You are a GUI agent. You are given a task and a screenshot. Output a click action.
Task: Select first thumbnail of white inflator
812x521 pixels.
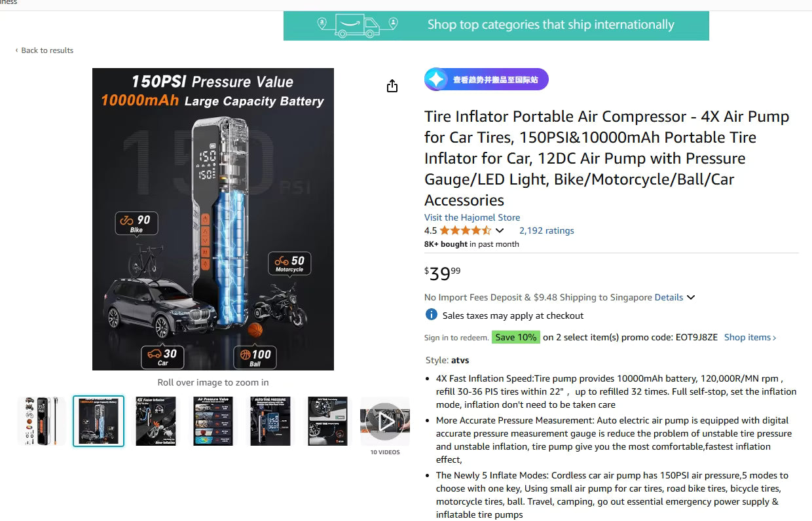[42, 422]
